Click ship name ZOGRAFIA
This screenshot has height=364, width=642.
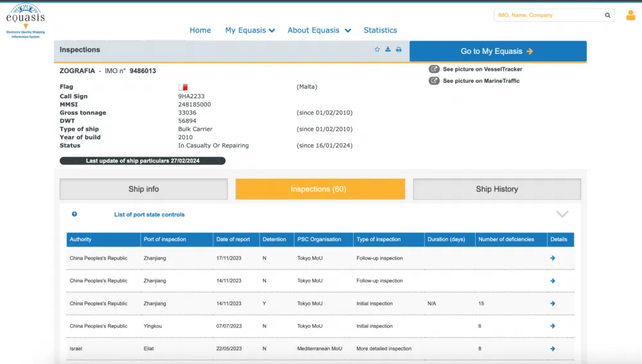(78, 71)
